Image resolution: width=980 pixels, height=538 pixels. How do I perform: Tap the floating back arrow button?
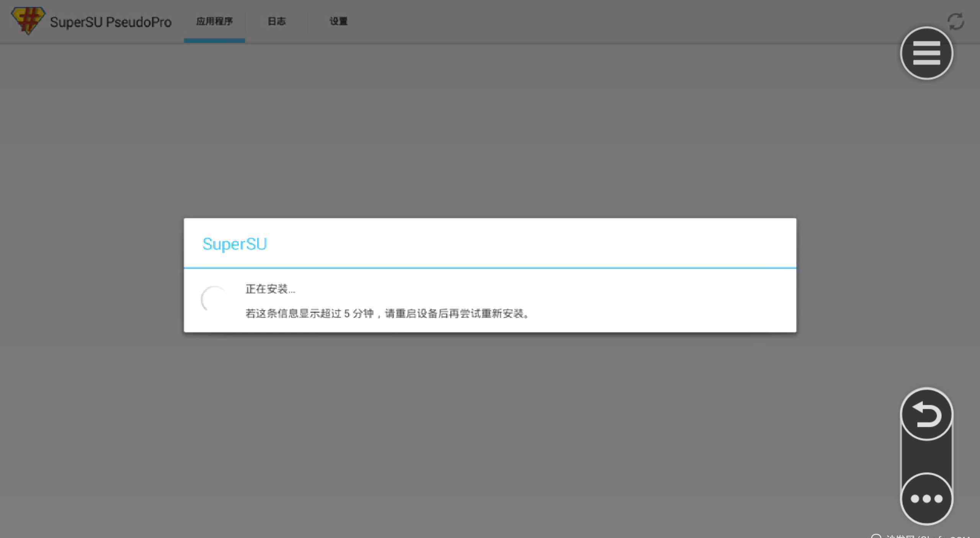click(926, 414)
